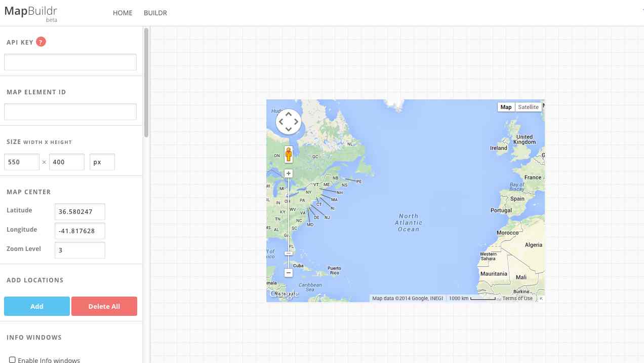Go to the HOME menu item
This screenshot has width=644, height=363.
[x=123, y=13]
